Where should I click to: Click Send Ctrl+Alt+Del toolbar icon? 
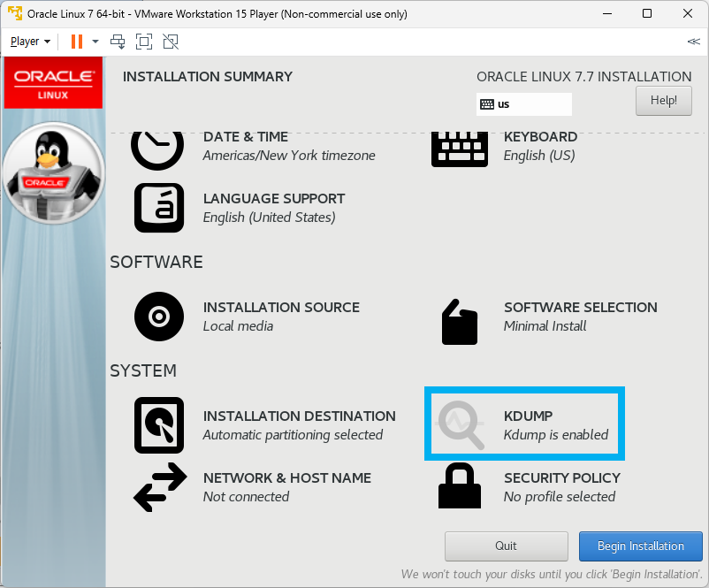coord(118,42)
